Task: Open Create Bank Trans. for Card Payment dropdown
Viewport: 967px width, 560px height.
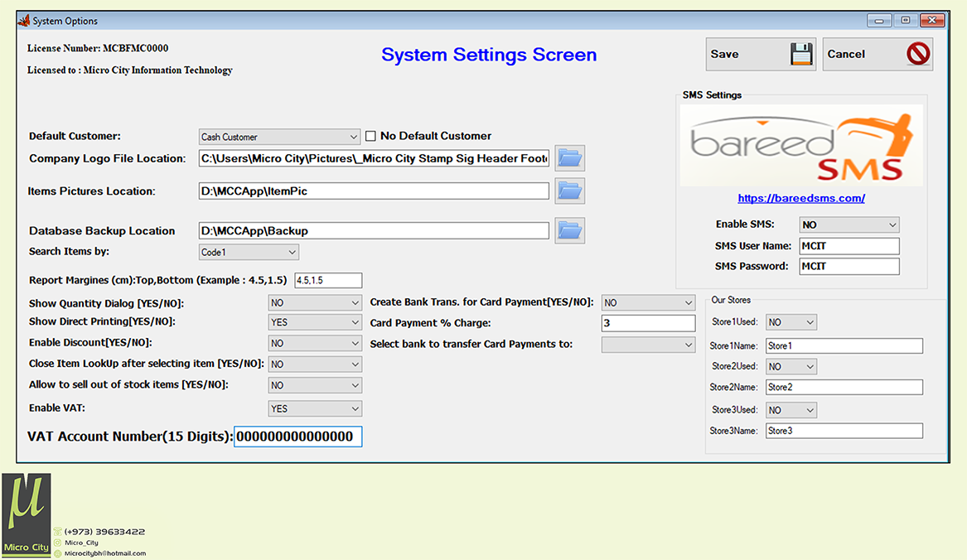Action: [648, 303]
